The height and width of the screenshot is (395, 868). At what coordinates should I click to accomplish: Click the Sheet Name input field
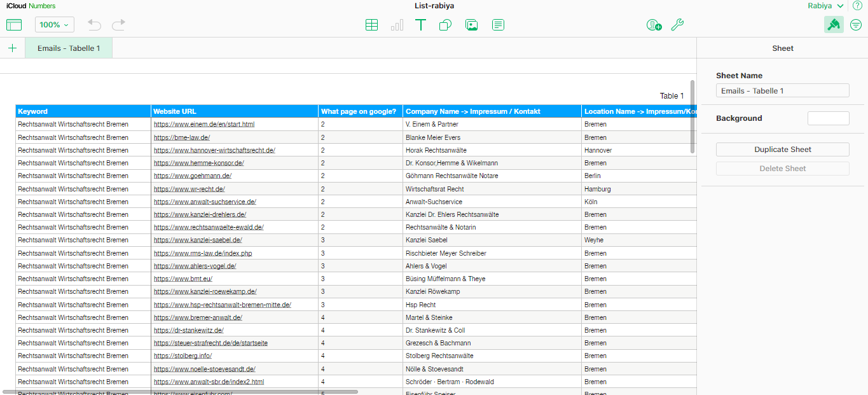(x=782, y=91)
